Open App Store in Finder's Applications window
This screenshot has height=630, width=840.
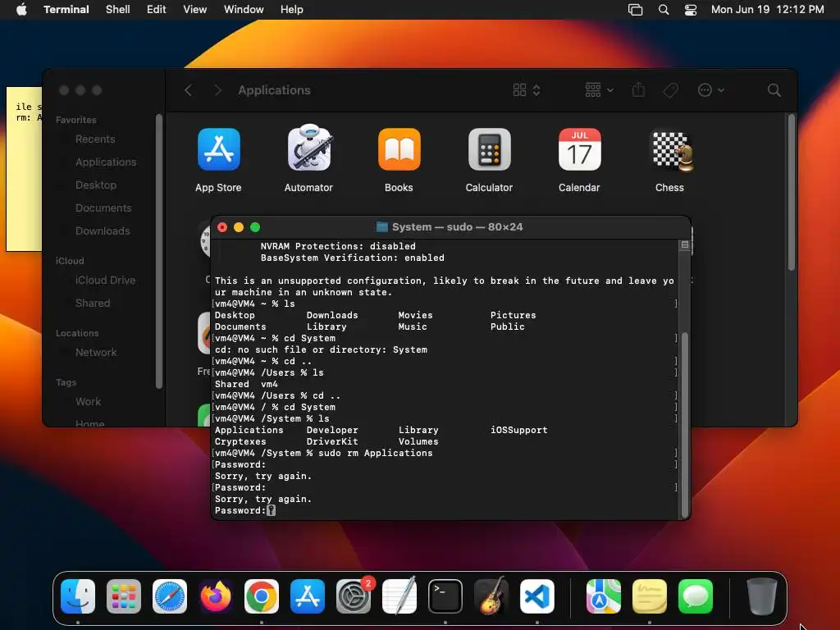click(218, 149)
